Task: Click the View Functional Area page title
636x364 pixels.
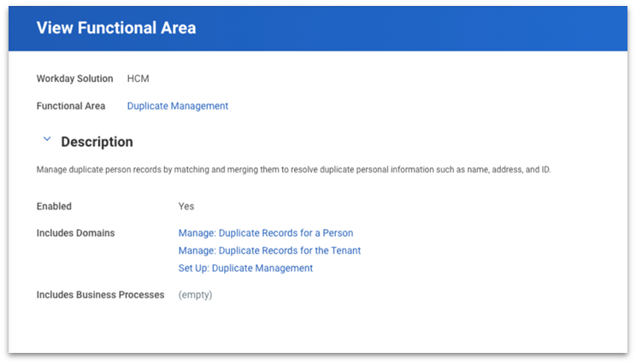Action: click(116, 28)
